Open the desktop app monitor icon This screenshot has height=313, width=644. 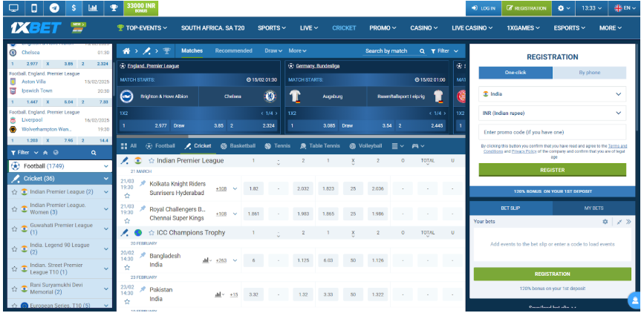click(x=13, y=8)
